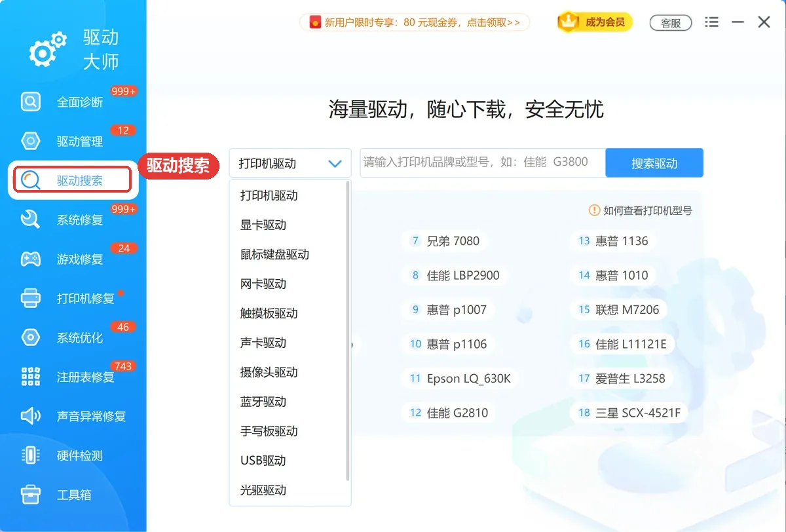Select printer 惠普 p1007
Image resolution: width=786 pixels, height=532 pixels.
pos(449,309)
